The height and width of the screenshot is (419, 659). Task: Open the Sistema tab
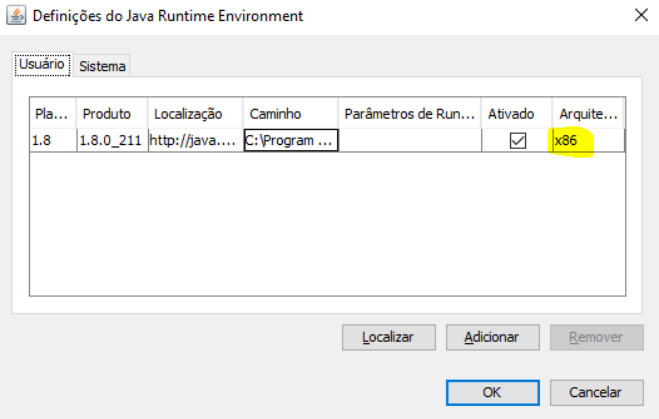point(102,66)
